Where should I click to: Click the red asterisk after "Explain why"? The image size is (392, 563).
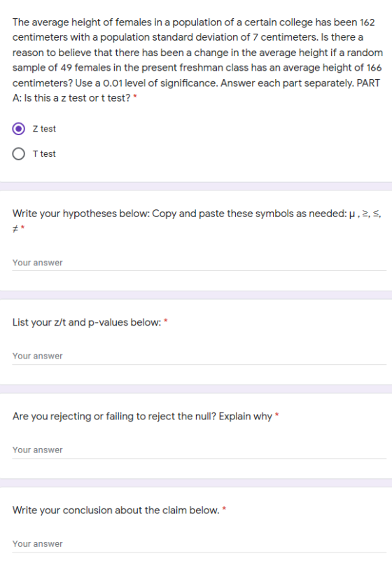tap(277, 415)
